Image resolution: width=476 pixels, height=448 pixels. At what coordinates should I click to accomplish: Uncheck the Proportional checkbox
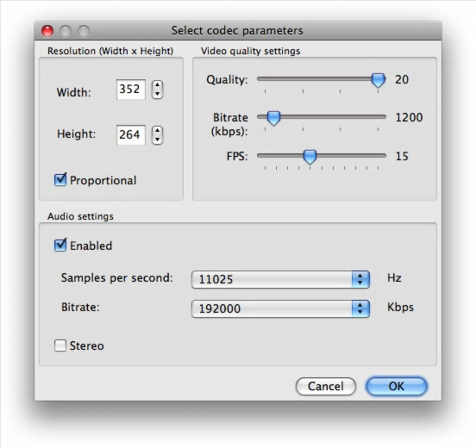point(61,180)
